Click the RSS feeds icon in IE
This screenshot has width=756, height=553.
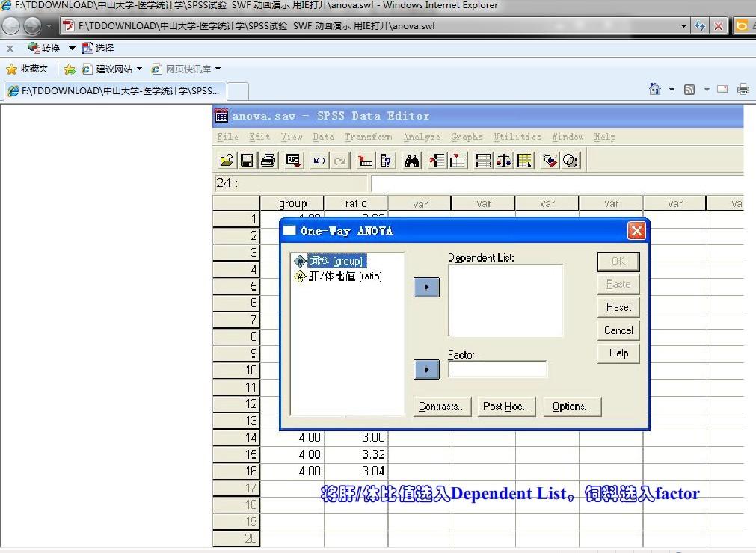click(689, 89)
